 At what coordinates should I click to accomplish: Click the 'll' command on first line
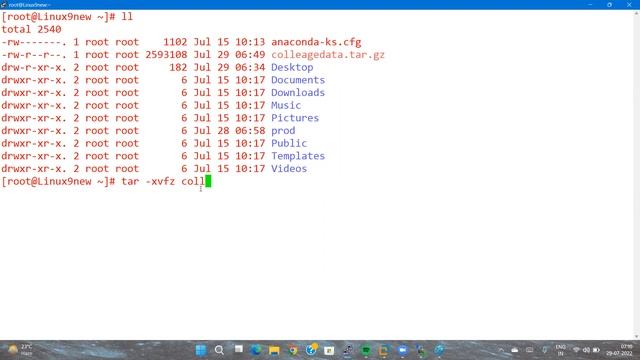point(127,17)
